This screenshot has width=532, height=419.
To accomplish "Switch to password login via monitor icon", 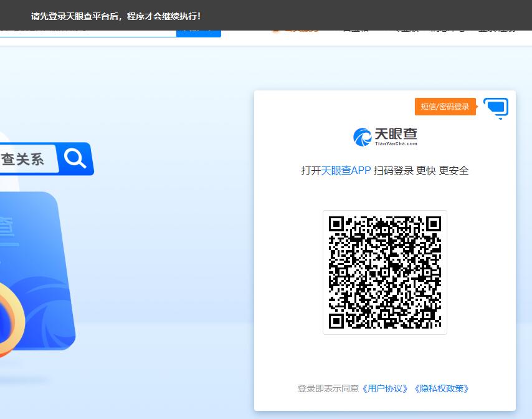I will (x=496, y=108).
